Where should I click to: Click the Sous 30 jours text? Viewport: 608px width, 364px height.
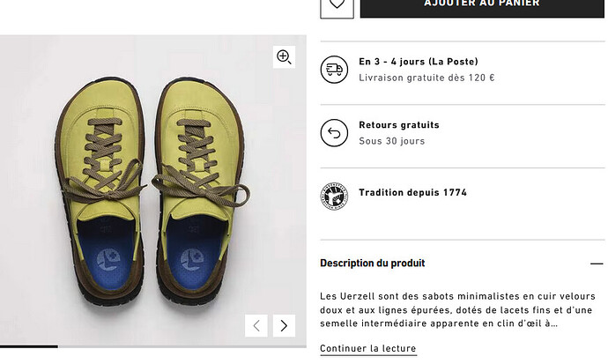[391, 141]
